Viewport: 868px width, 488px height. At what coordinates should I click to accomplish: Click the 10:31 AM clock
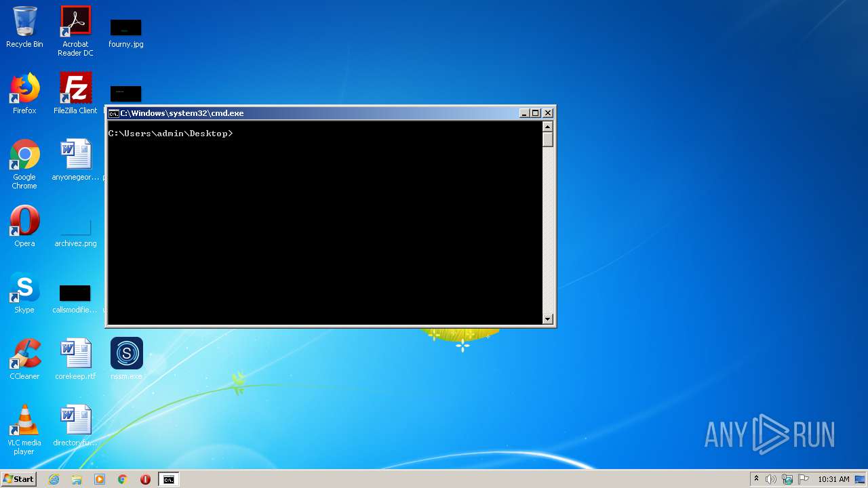(833, 479)
